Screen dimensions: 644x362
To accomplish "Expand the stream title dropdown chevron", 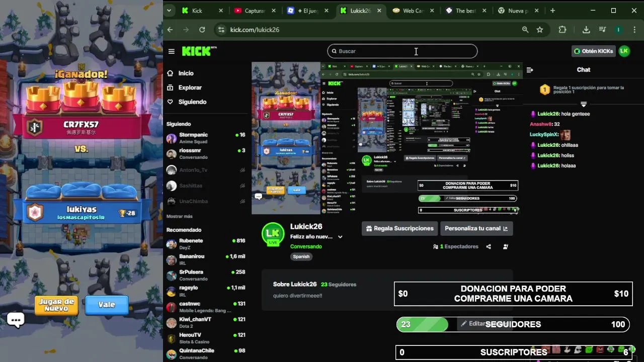I will [340, 237].
